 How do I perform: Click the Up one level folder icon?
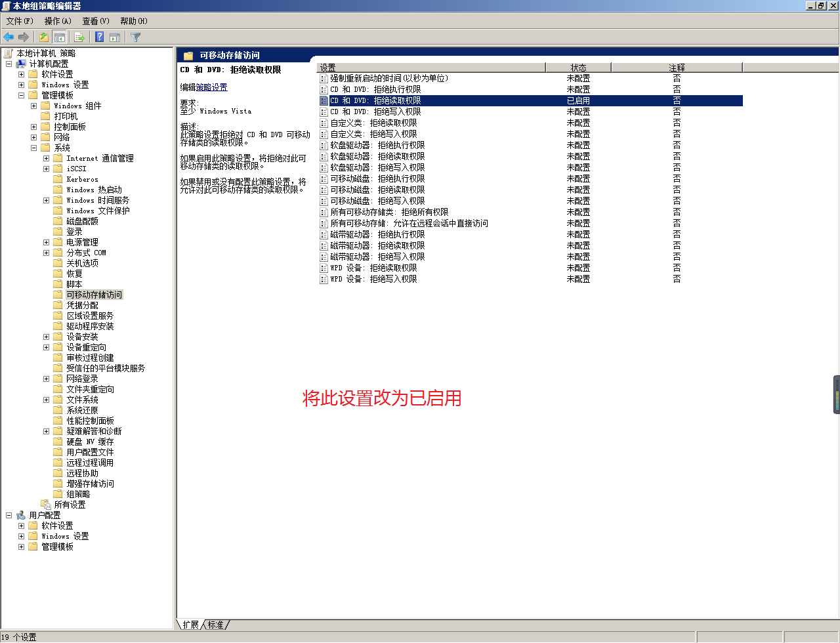[44, 37]
